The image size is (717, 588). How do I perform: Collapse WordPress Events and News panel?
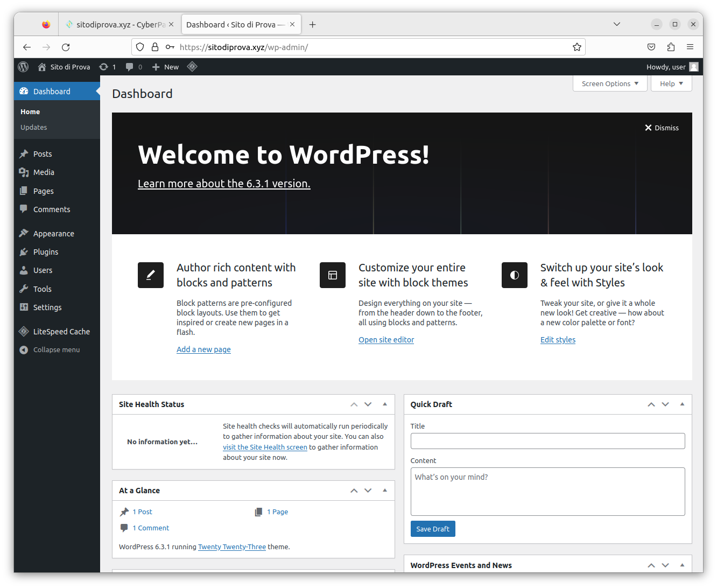click(682, 565)
